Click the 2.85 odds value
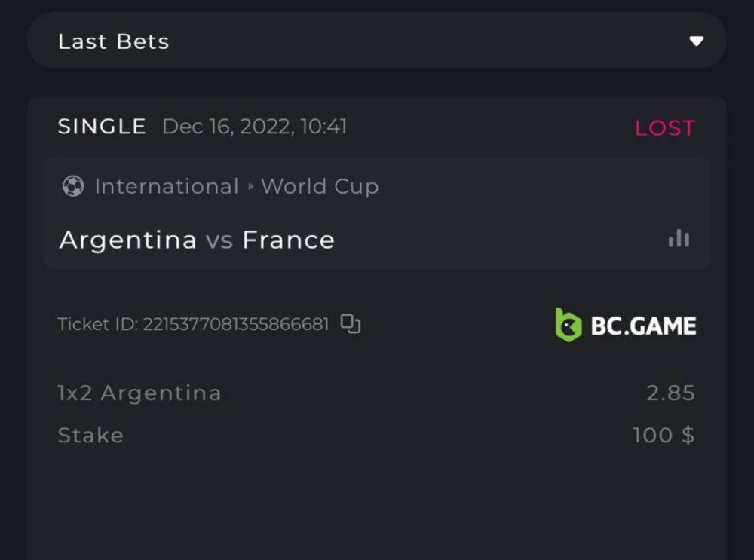The width and height of the screenshot is (754, 560). pos(670,393)
